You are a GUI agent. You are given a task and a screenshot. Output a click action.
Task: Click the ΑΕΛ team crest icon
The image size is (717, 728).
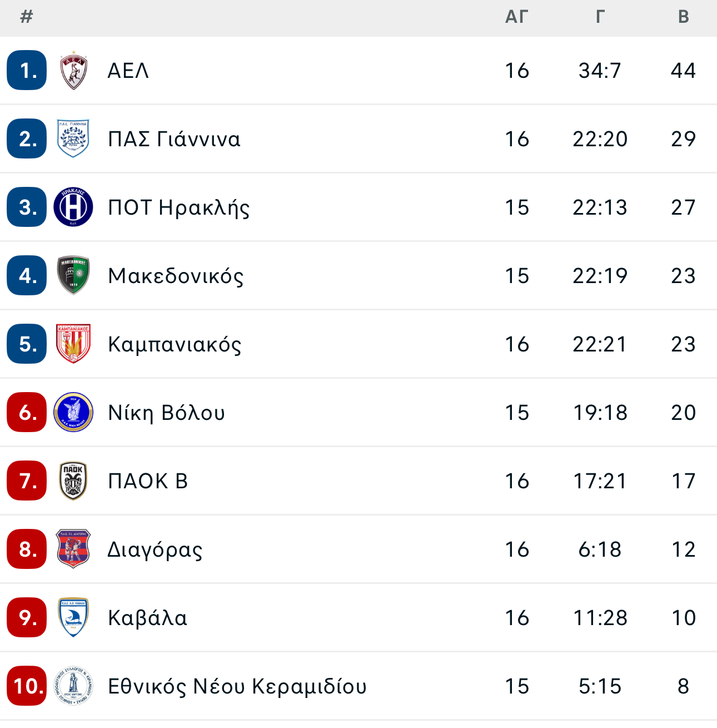point(73,71)
